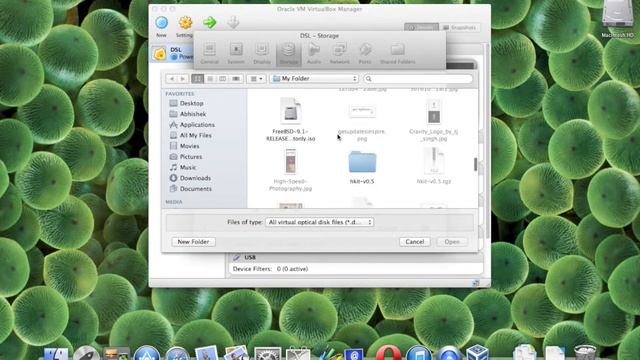Open the Macintosh HD desktop icon
This screenshot has height=360, width=640.
618,19
